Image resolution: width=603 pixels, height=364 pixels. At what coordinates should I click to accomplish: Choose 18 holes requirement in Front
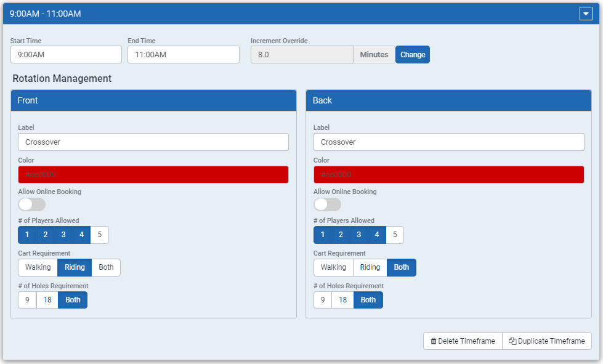tap(47, 300)
